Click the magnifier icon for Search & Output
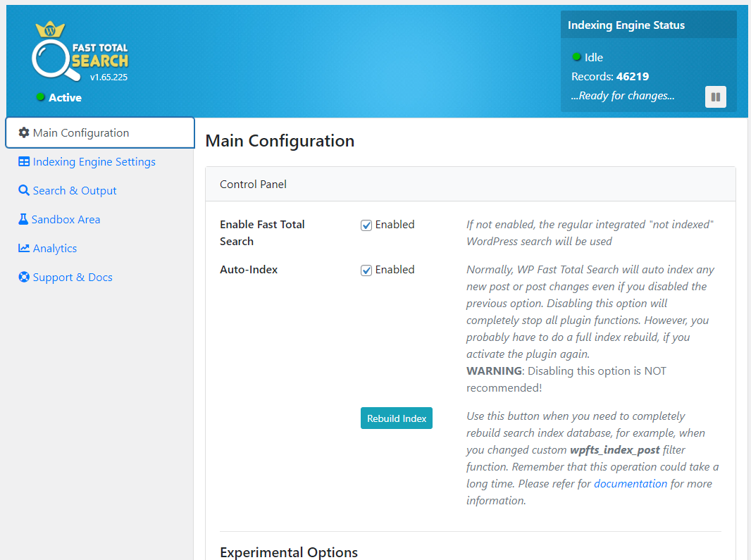This screenshot has height=560, width=751. (24, 190)
